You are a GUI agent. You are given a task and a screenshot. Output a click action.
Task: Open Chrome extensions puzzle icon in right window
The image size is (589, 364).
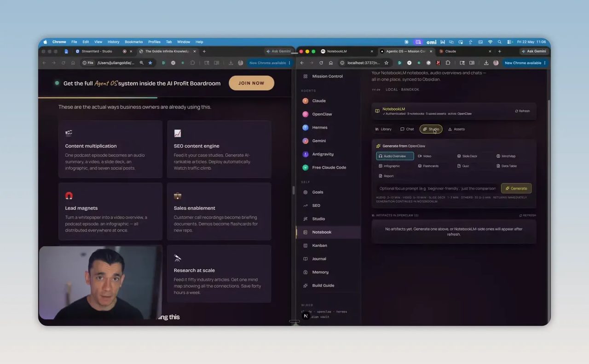click(x=448, y=63)
